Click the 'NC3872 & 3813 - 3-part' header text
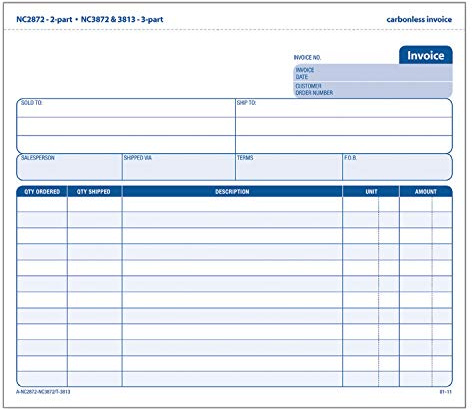The image size is (472, 409). (122, 19)
